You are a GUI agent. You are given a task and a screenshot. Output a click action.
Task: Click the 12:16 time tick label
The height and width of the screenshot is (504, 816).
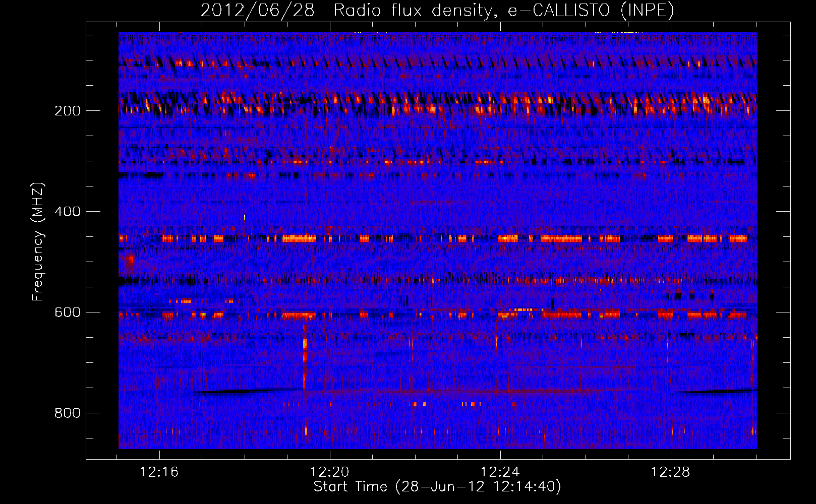point(159,472)
